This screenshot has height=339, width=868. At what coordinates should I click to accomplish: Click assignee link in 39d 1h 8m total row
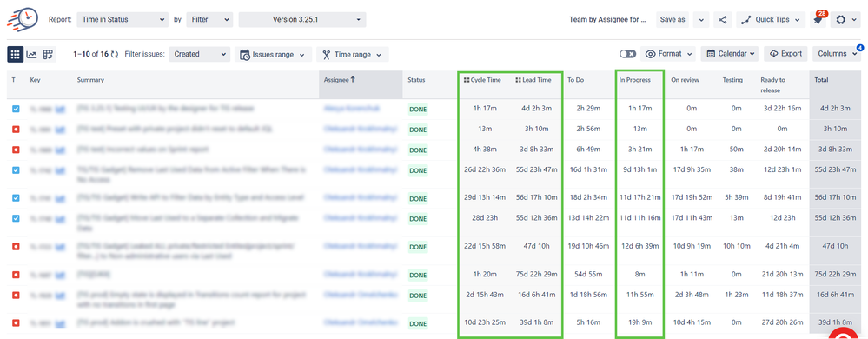[x=361, y=322]
